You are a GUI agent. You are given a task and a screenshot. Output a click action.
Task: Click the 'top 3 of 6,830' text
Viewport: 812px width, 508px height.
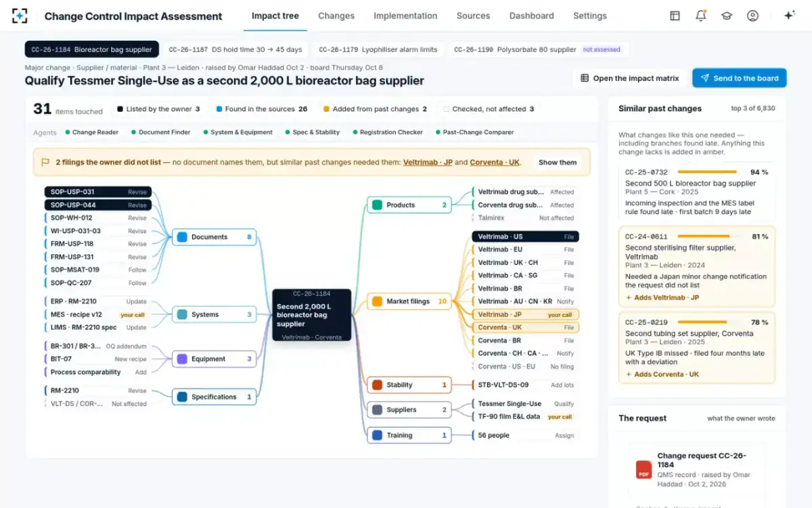(x=753, y=108)
